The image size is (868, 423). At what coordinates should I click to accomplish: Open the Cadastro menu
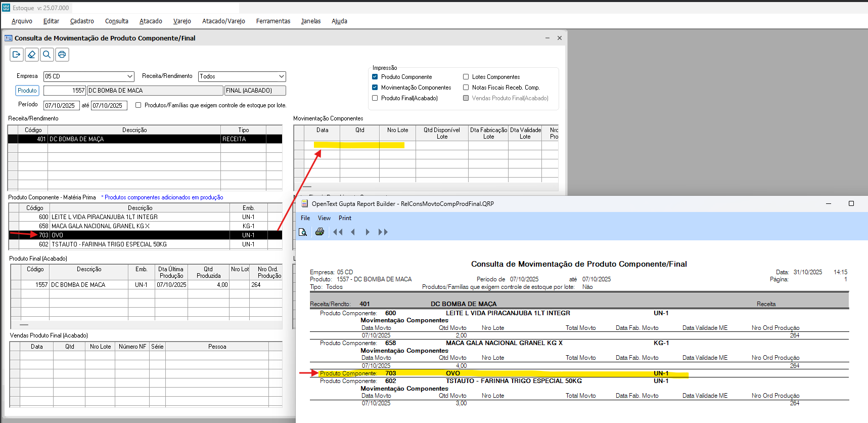pos(82,21)
